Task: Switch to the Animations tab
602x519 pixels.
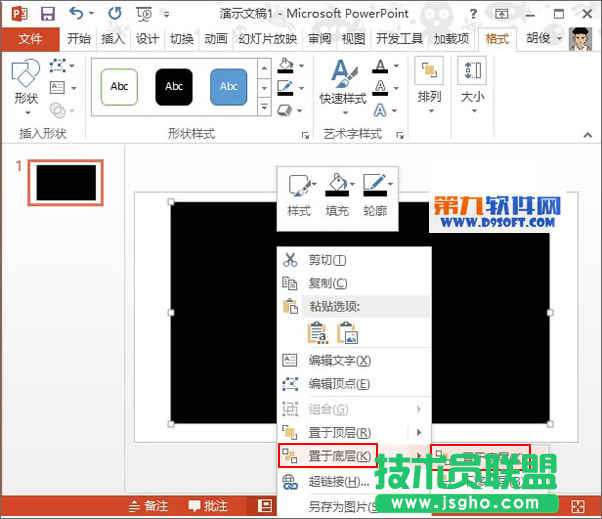Action: click(x=216, y=39)
